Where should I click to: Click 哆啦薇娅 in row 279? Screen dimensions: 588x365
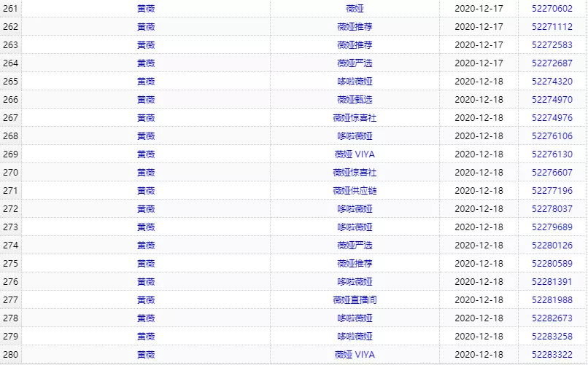point(355,336)
